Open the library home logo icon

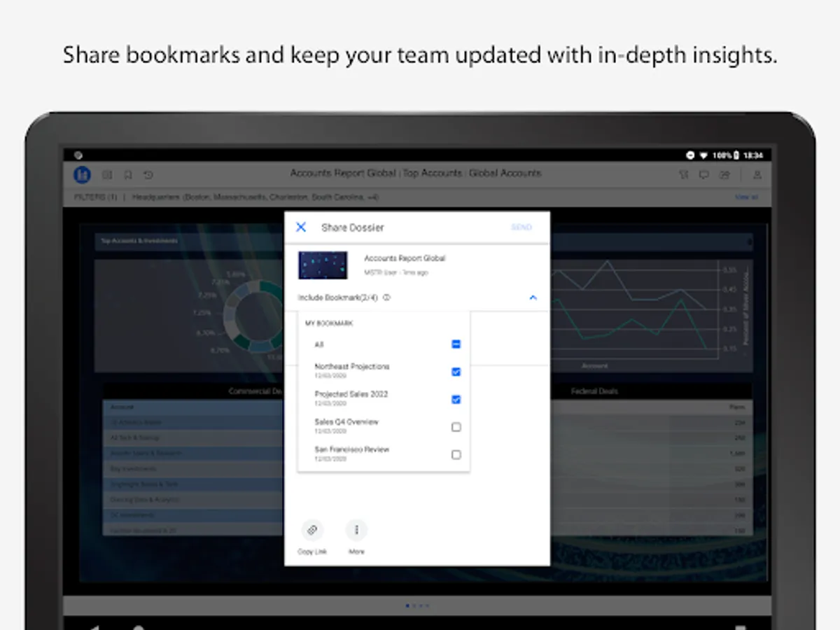pyautogui.click(x=82, y=174)
